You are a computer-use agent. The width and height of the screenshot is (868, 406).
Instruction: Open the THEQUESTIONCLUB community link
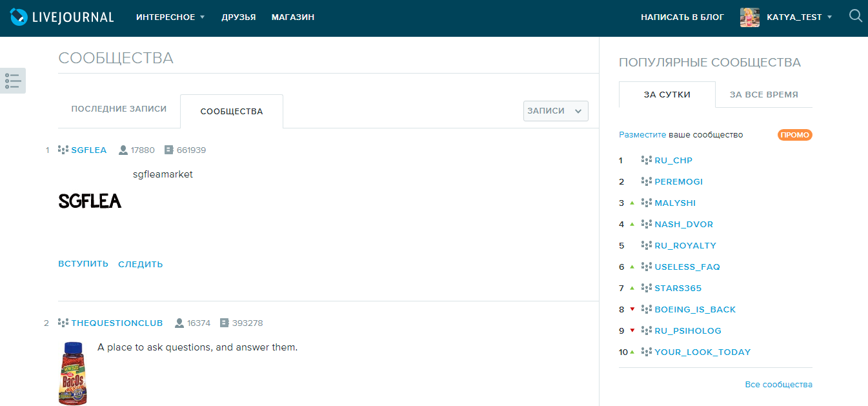(117, 323)
